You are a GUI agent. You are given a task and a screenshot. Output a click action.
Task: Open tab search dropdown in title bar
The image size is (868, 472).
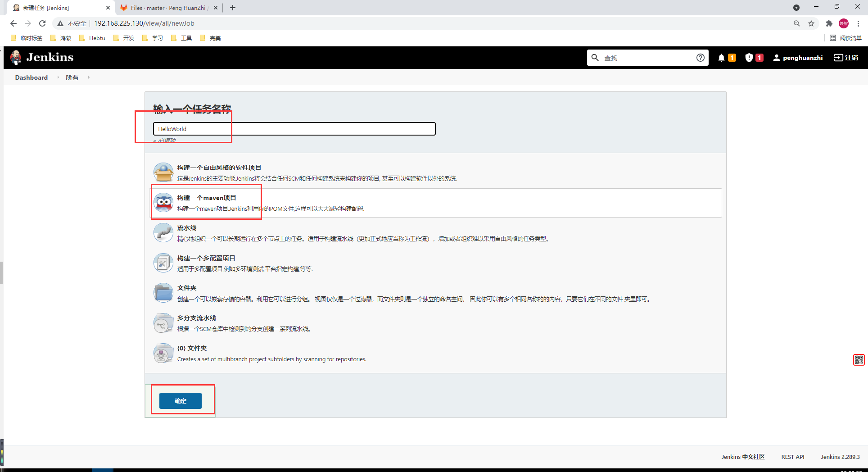tap(796, 8)
